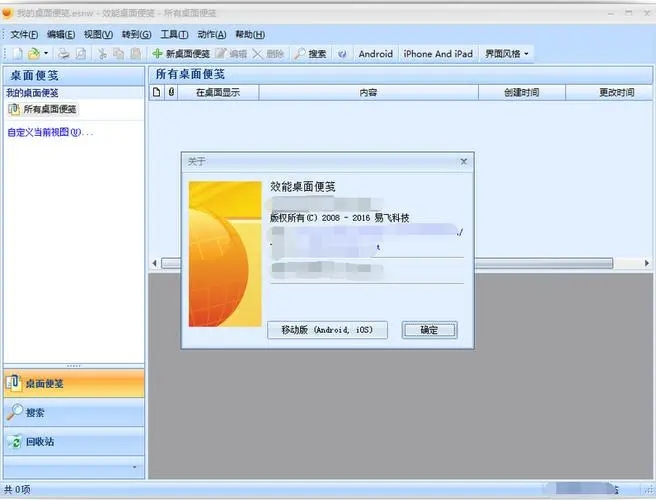This screenshot has width=656, height=500.
Task: Open the 编辑(E) menu
Action: 61,34
